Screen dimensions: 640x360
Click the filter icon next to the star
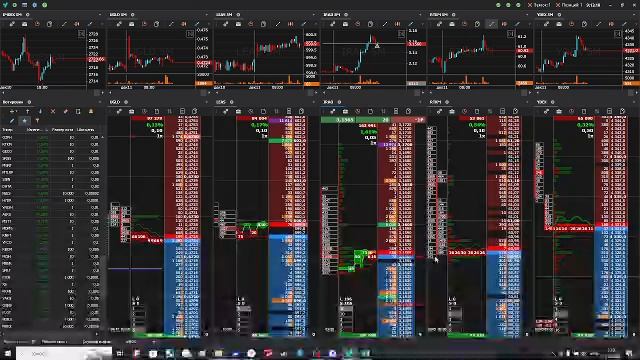click(37, 120)
